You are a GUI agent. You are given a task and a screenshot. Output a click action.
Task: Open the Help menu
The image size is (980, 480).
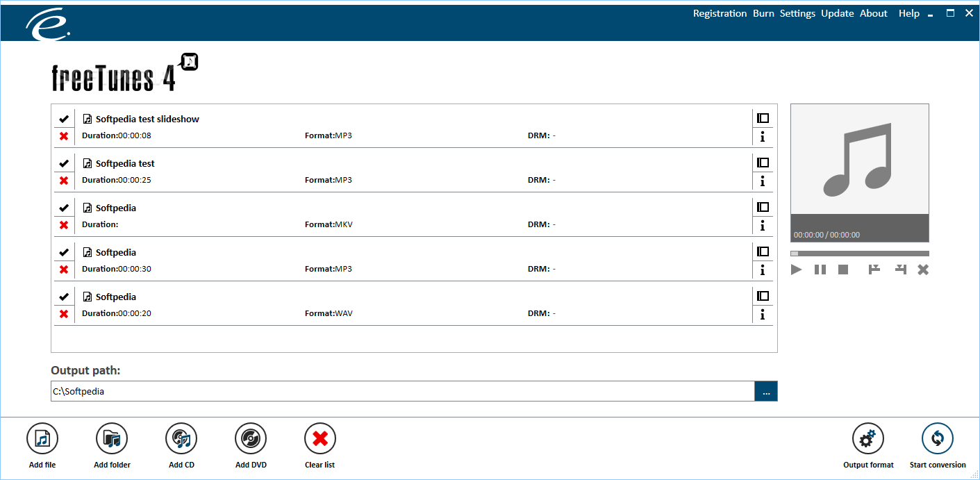908,13
